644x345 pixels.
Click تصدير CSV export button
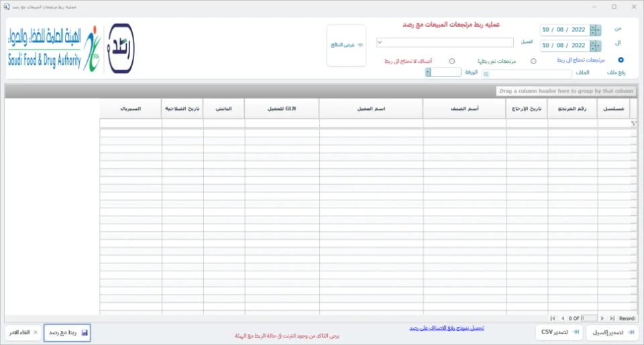[x=559, y=332]
